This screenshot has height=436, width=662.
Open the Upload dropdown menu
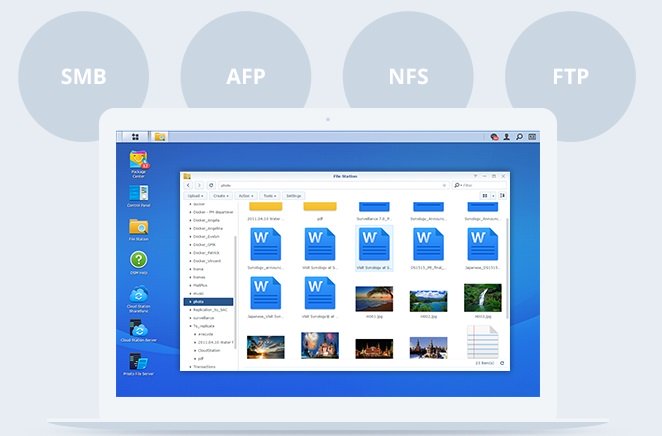click(x=196, y=196)
